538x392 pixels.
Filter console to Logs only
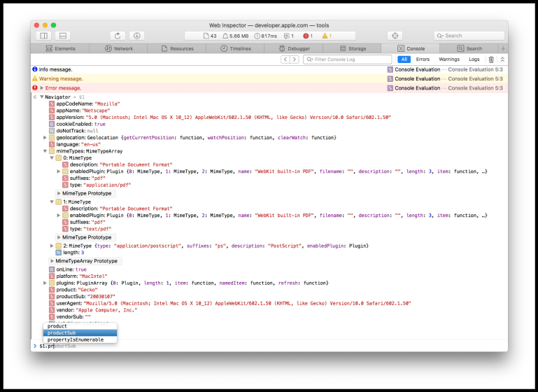pos(474,59)
